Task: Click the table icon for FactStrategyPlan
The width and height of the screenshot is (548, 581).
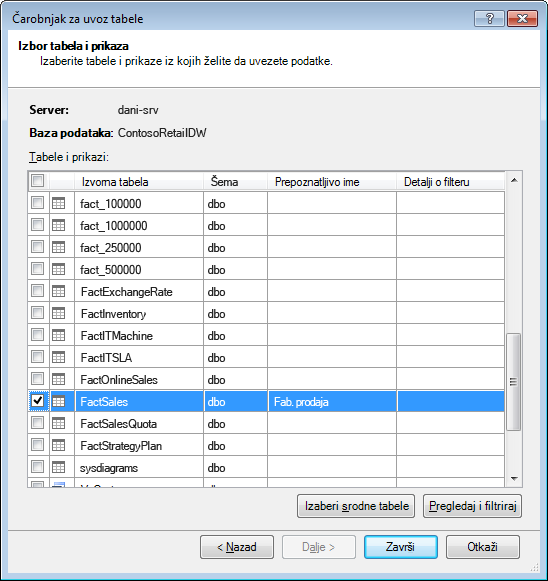Action: pos(59,445)
